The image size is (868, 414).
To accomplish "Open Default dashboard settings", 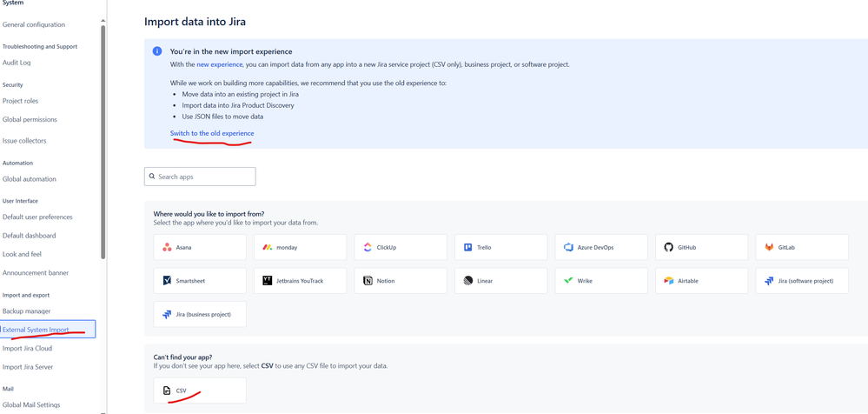I will coord(30,236).
